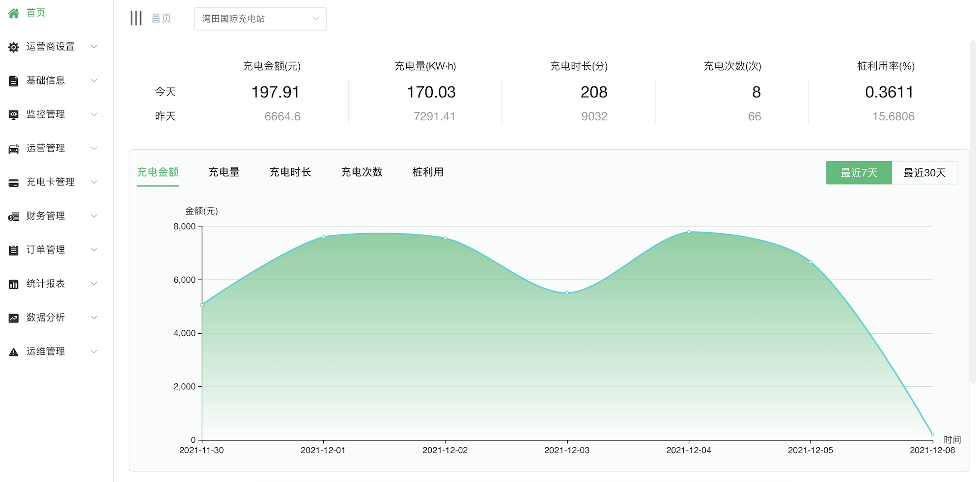Click the green home icon in sidebar
Screen dimensions: 980x482
(14, 13)
